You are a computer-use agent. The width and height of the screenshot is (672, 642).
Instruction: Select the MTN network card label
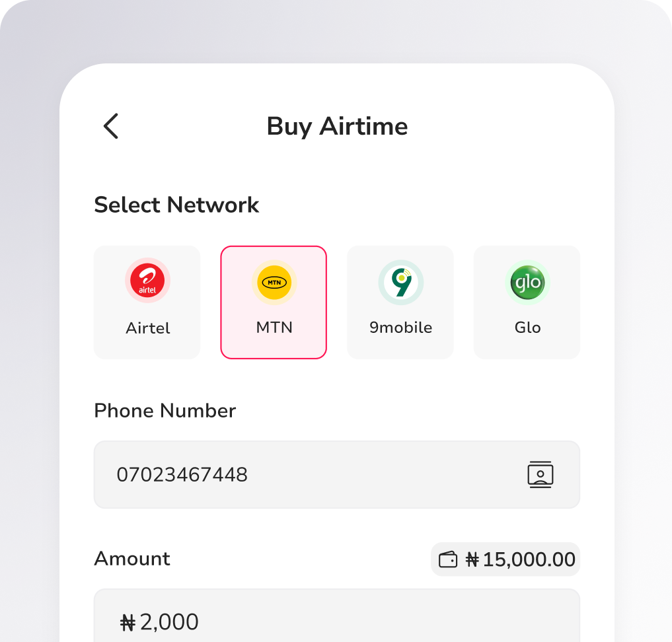point(274,328)
